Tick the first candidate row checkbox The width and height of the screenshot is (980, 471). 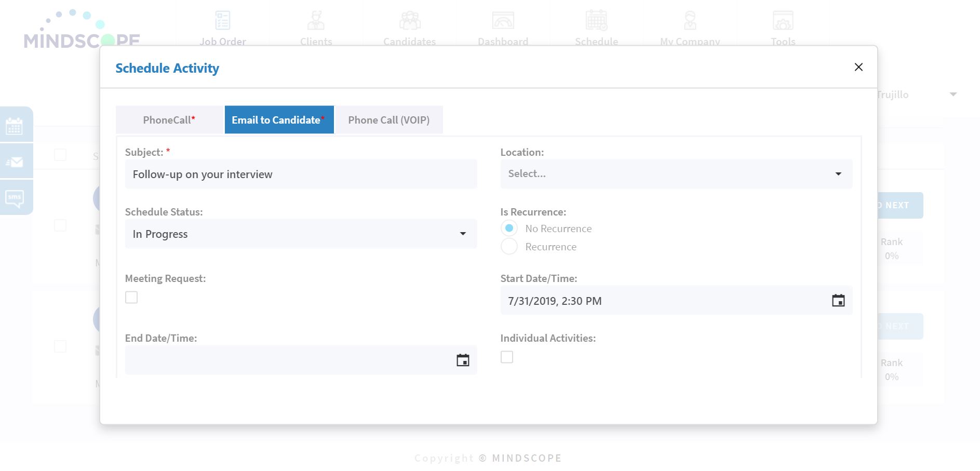[60, 225]
